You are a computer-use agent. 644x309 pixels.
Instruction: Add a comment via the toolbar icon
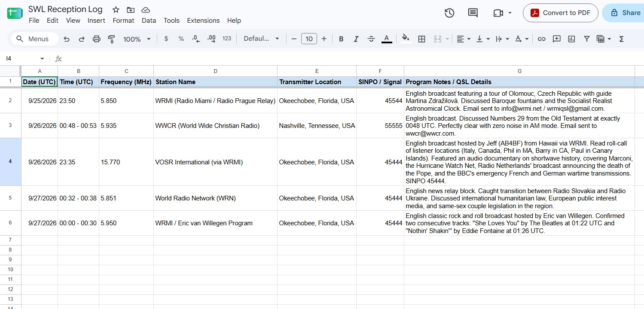(557, 39)
